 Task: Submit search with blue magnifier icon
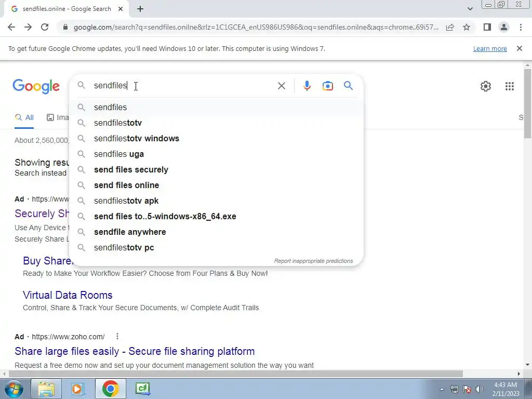pyautogui.click(x=348, y=86)
